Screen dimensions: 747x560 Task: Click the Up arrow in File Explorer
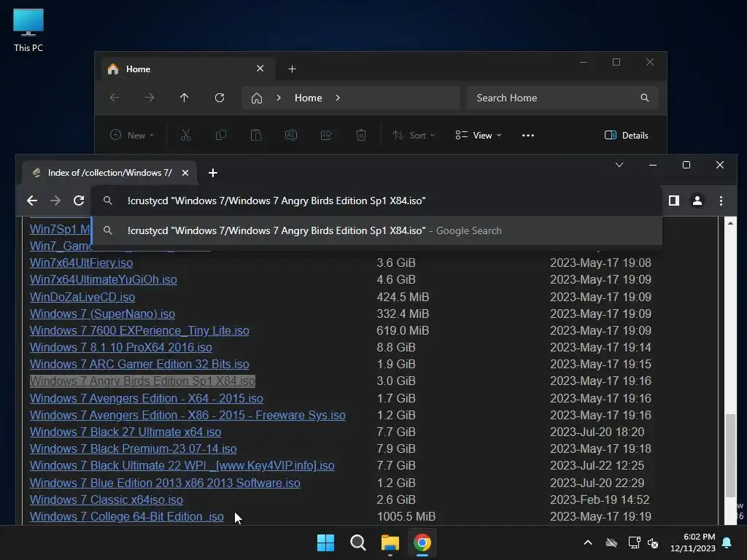point(185,98)
